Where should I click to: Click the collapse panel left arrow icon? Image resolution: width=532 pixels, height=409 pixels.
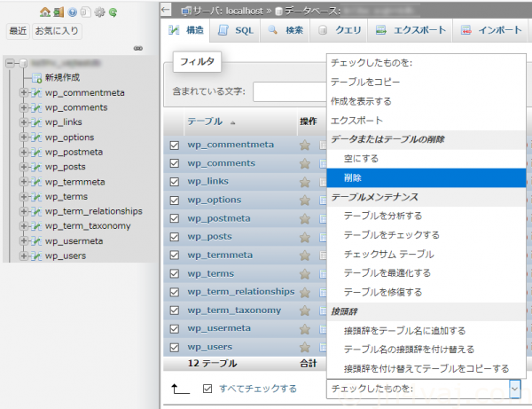point(166,10)
